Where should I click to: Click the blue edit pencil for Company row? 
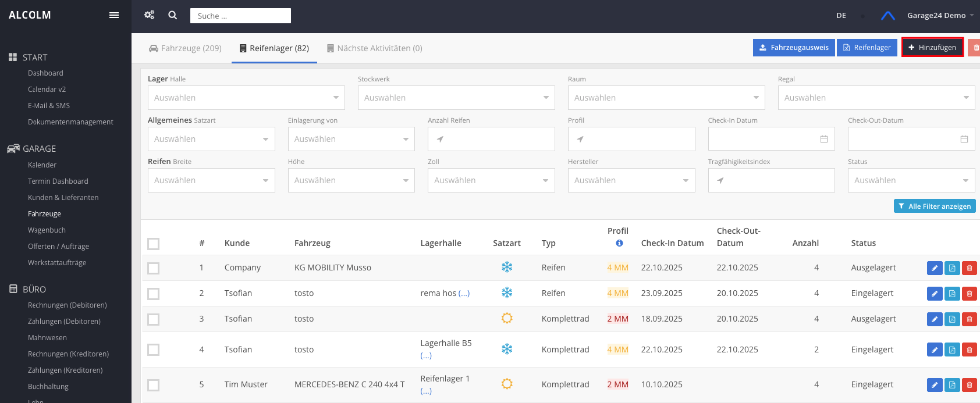click(x=934, y=268)
